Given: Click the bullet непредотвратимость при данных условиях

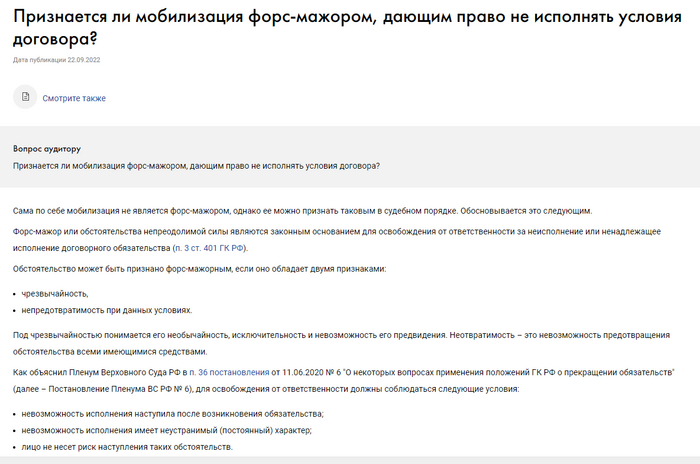Looking at the screenshot, I should (x=107, y=310).
